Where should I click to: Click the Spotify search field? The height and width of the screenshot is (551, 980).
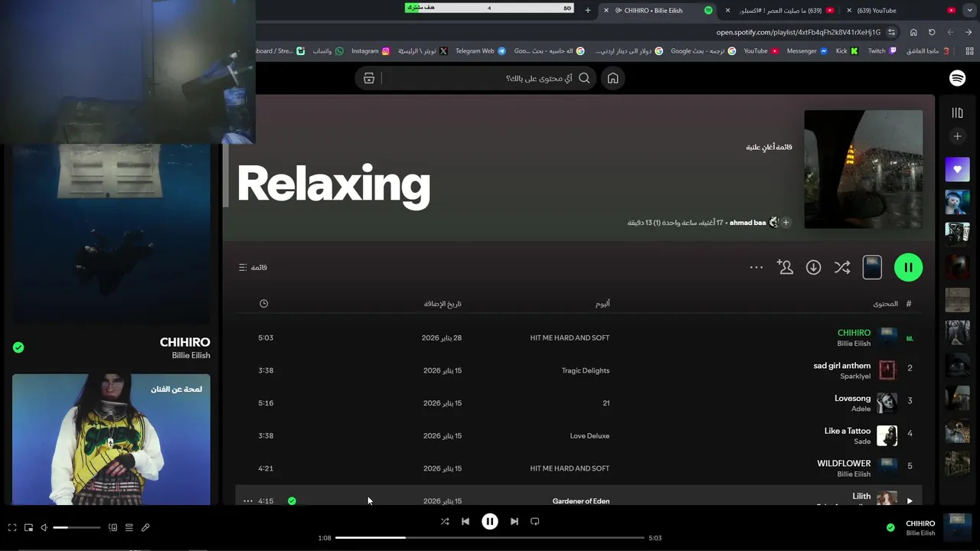(475, 78)
